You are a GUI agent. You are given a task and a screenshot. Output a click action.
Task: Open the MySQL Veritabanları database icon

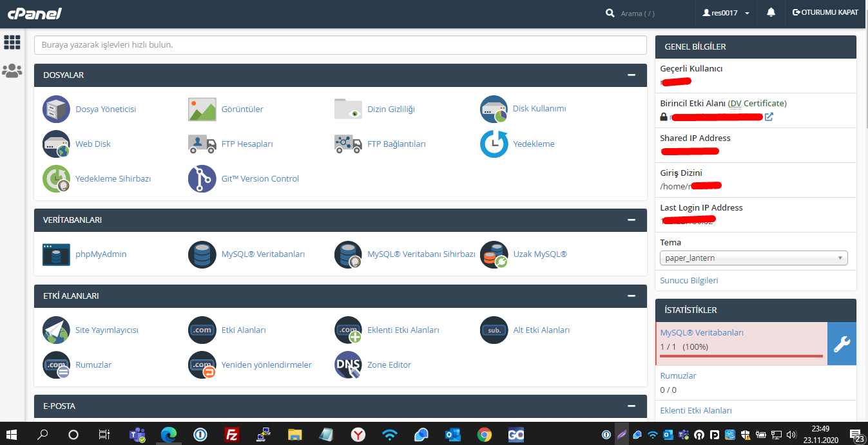pyautogui.click(x=202, y=254)
